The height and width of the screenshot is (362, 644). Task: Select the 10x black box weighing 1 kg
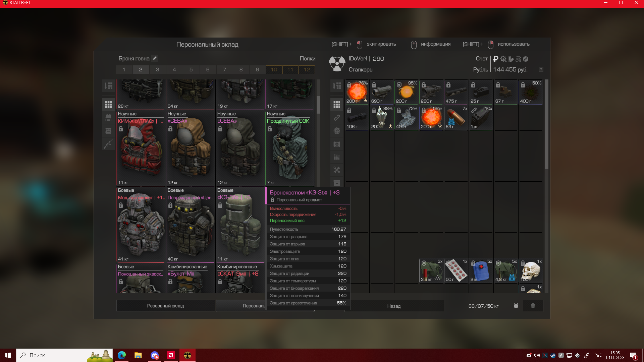[x=481, y=118]
